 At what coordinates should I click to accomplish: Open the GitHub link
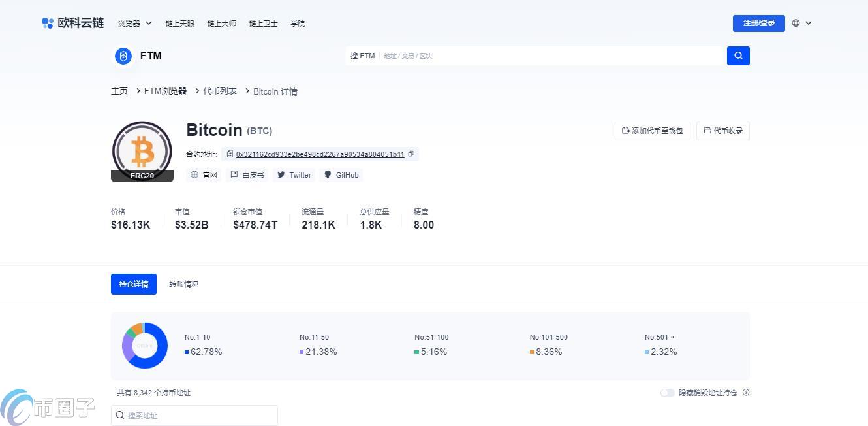[x=341, y=175]
